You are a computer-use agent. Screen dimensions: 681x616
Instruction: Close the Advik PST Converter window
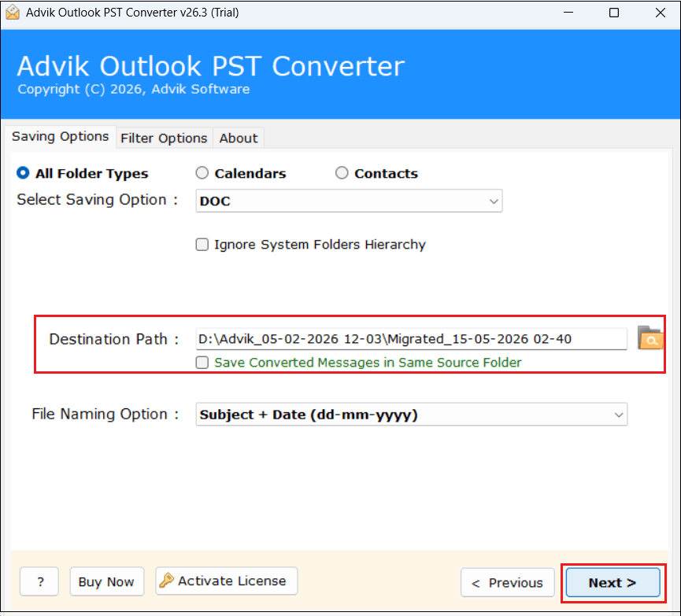point(661,13)
